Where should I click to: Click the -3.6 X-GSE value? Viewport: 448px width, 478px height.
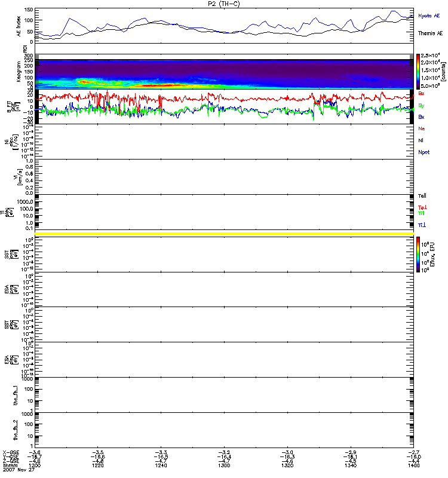coord(34,453)
